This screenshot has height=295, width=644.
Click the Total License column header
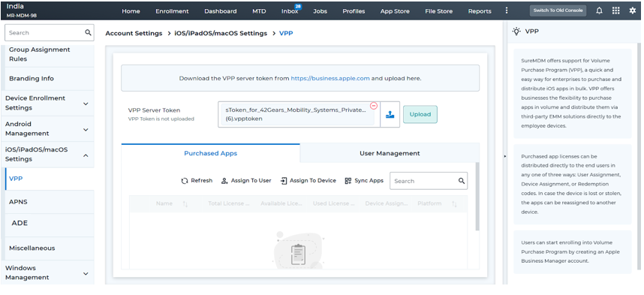pos(228,203)
